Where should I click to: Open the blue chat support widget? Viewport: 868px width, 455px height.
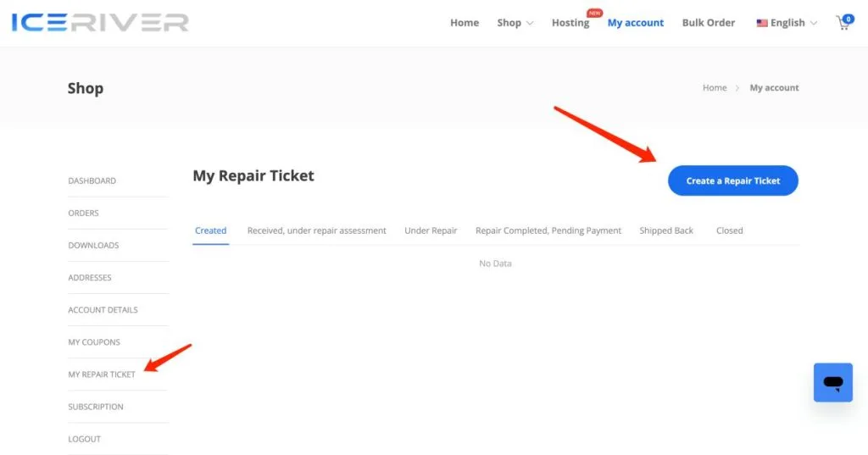[x=832, y=383]
